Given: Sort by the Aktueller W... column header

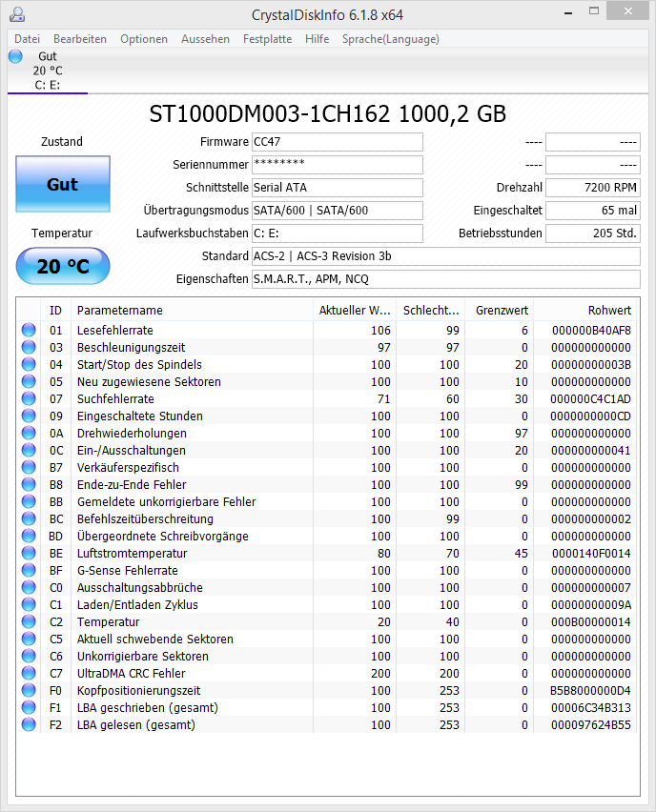Looking at the screenshot, I should tap(355, 310).
